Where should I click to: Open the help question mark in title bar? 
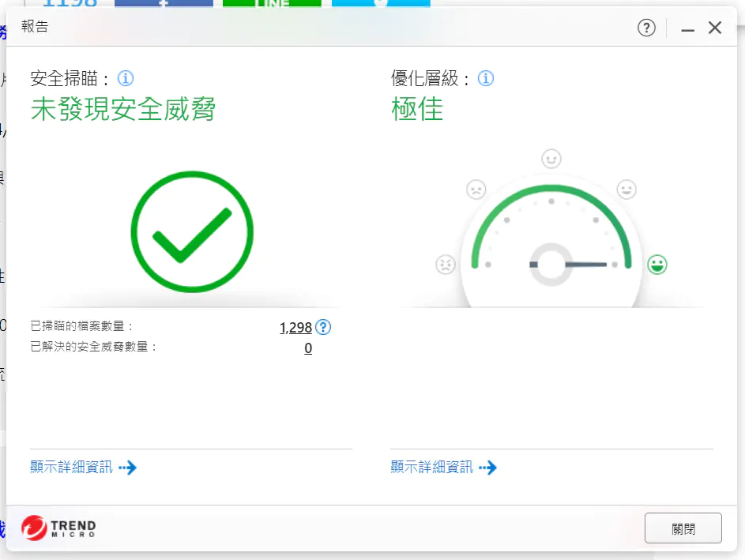pyautogui.click(x=646, y=28)
